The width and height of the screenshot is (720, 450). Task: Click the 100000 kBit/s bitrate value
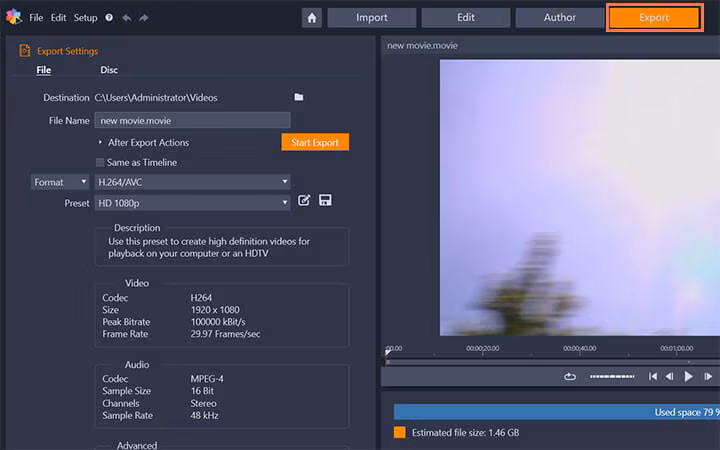pos(218,322)
